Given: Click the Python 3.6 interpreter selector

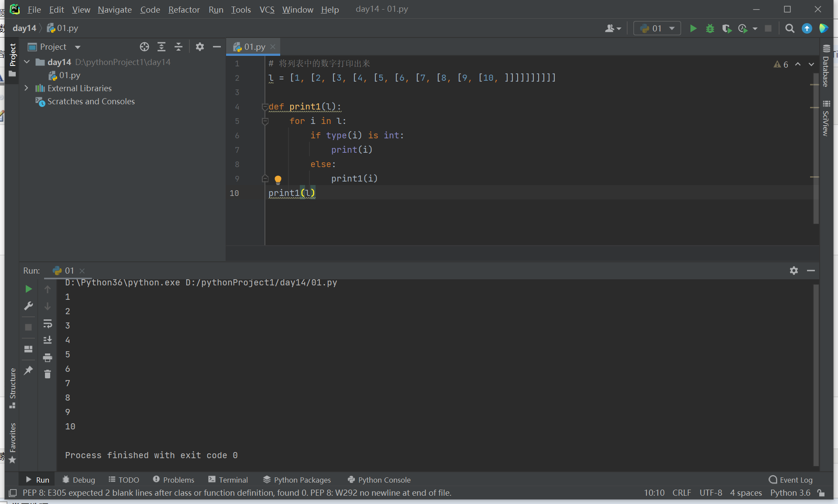Looking at the screenshot, I should click(790, 493).
